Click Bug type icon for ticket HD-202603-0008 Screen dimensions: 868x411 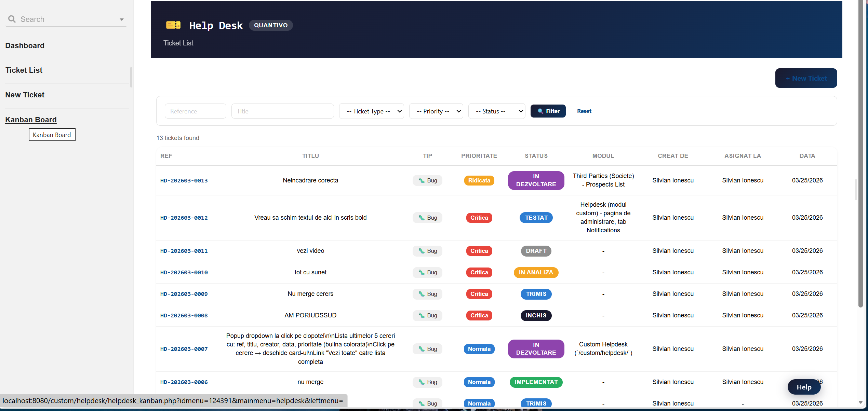pos(422,315)
